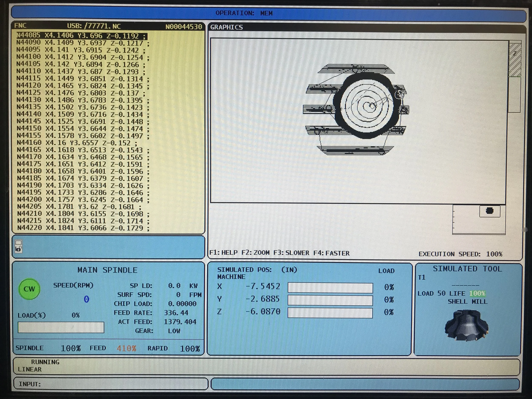
Task: Select program line N44125 X4.1476
Action: point(81,93)
